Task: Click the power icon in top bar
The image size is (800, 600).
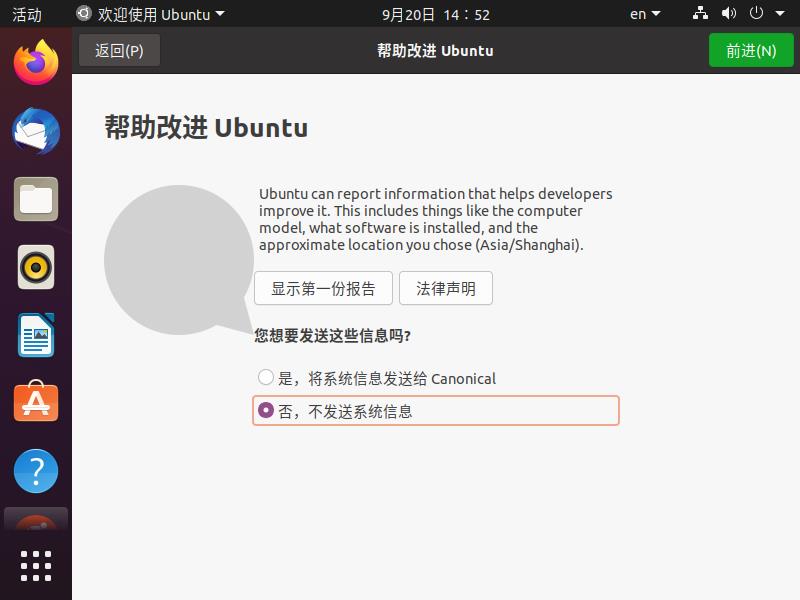Action: [x=756, y=13]
